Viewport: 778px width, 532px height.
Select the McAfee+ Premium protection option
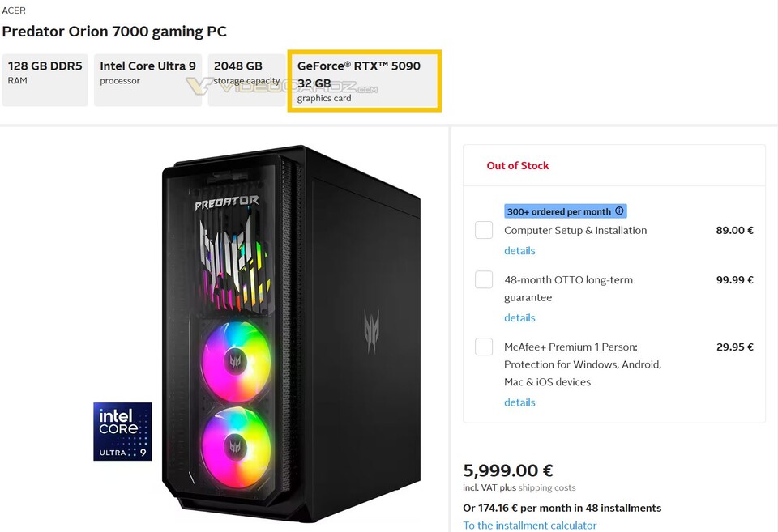484,347
